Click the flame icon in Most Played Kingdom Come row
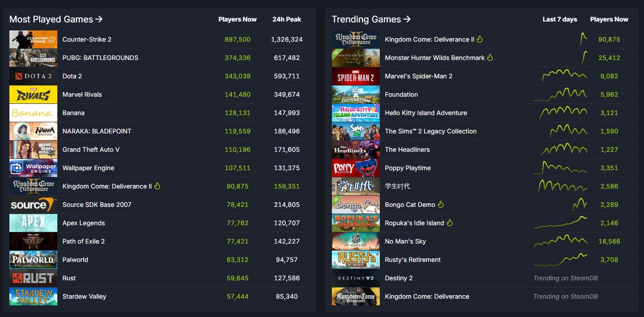 [157, 186]
